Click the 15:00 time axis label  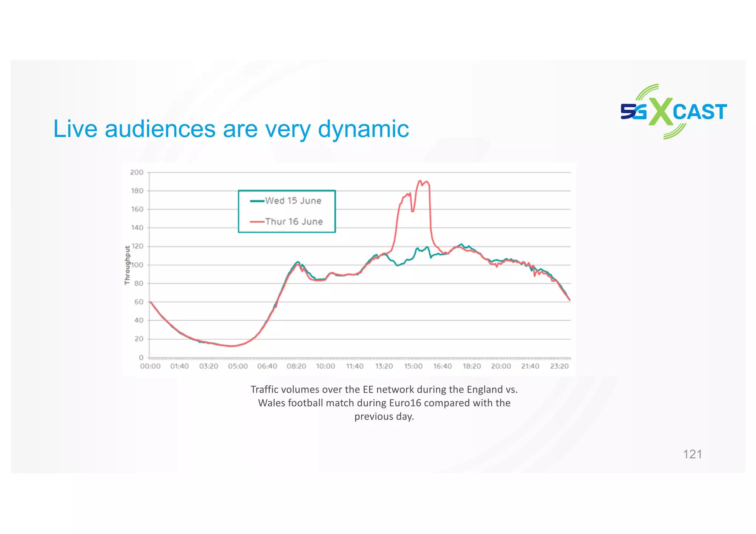pos(413,366)
